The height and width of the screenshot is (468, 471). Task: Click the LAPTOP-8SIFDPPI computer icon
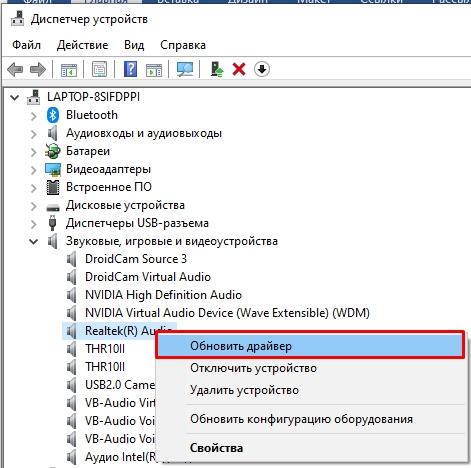pyautogui.click(x=34, y=97)
